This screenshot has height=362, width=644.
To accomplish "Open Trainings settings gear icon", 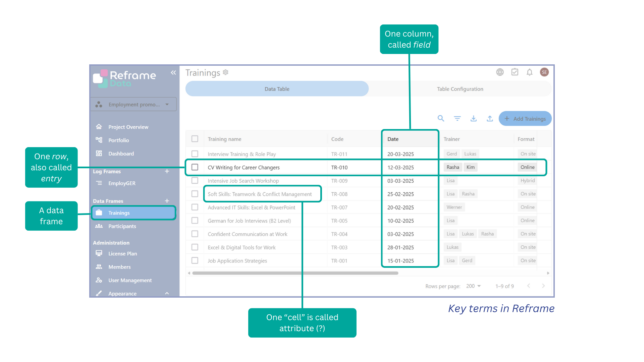I will (x=226, y=72).
